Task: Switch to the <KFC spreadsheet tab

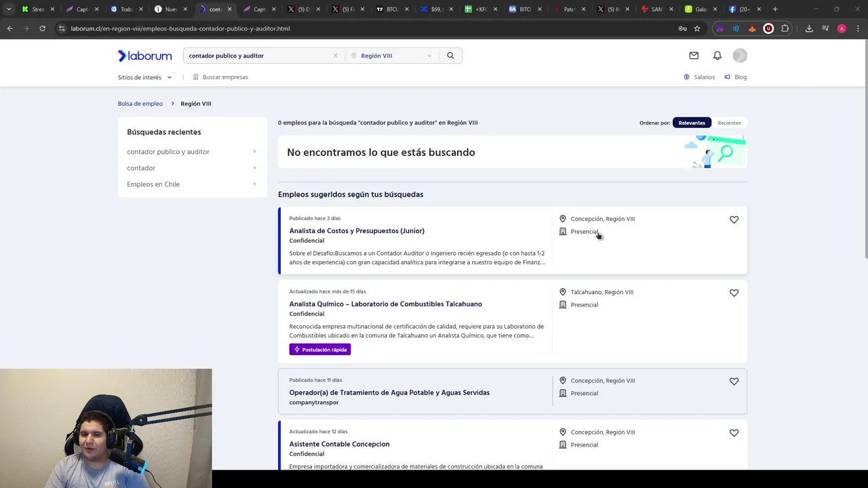Action: [x=480, y=9]
